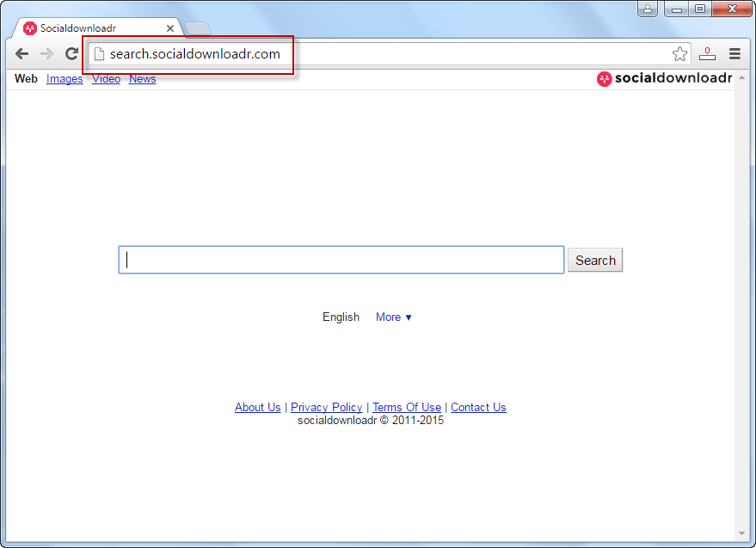This screenshot has height=548, width=756.
Task: Click the browser forward arrow
Action: (46, 53)
